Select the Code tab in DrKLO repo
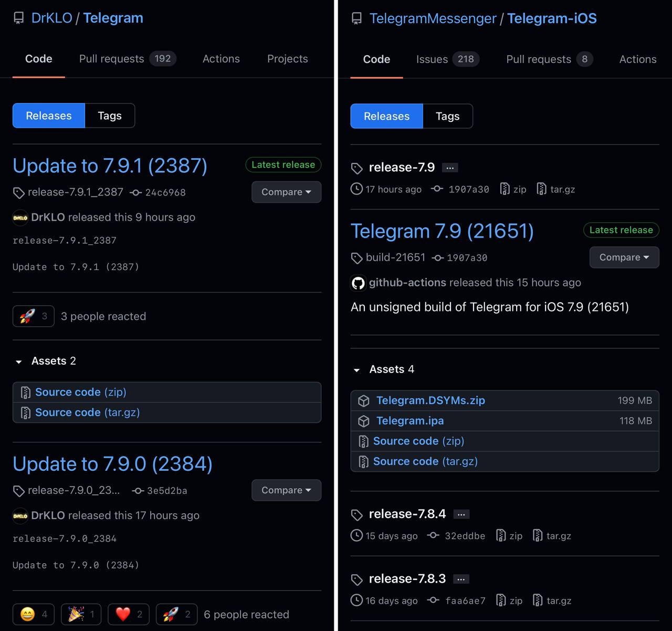The width and height of the screenshot is (672, 631). (x=39, y=59)
